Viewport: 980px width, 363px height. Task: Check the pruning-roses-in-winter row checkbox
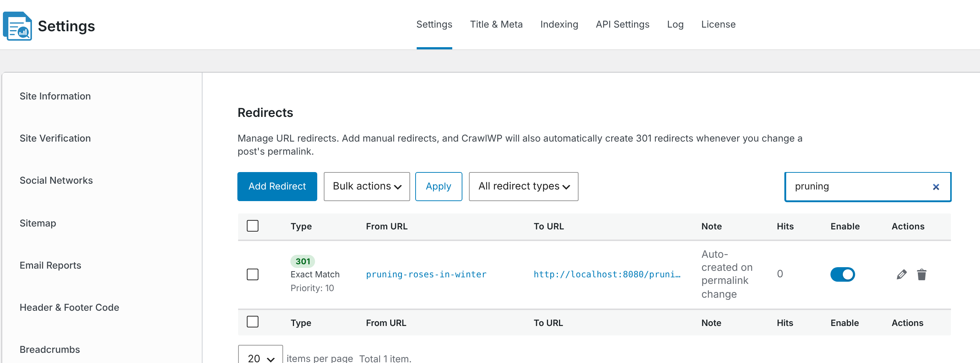coord(253,274)
